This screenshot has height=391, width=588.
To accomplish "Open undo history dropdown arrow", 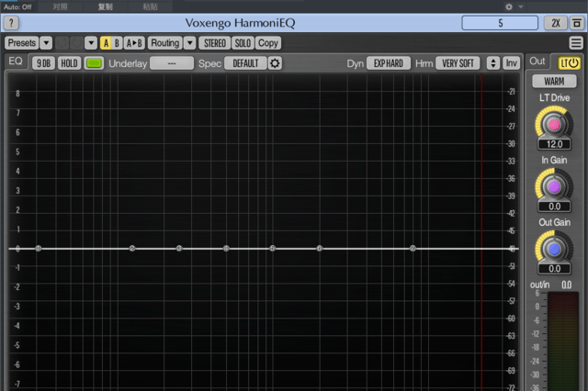I will (x=91, y=43).
